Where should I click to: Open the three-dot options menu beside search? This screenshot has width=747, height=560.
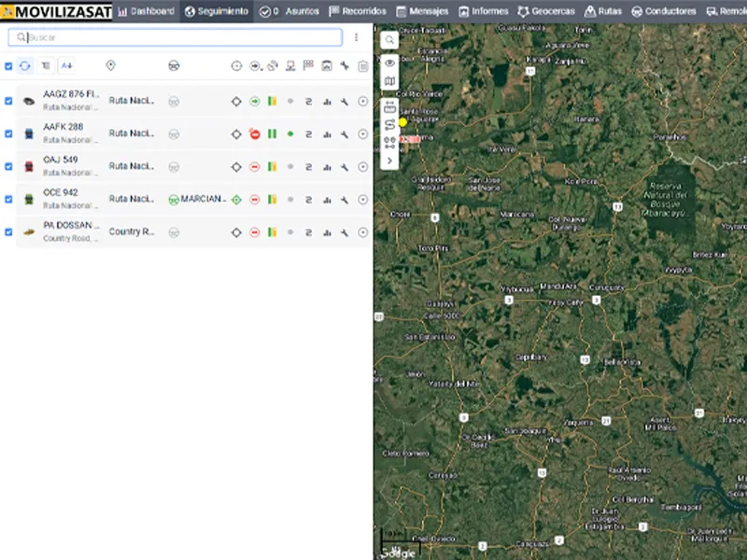coord(356,37)
